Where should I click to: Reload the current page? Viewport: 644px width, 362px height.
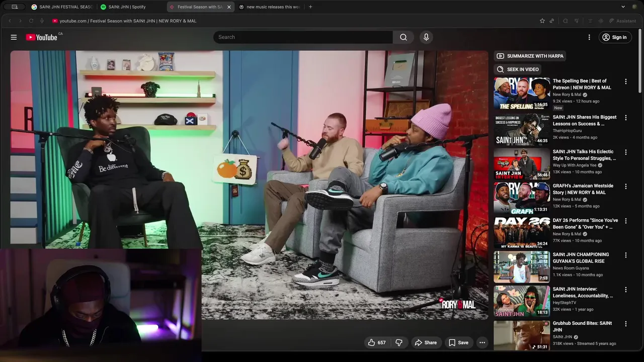coord(31,21)
